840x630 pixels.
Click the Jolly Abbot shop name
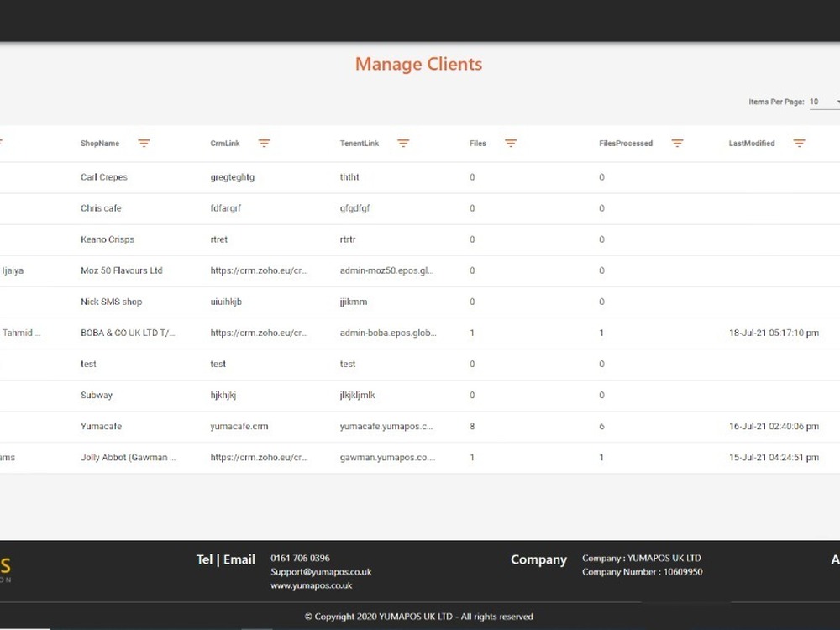[x=129, y=458]
